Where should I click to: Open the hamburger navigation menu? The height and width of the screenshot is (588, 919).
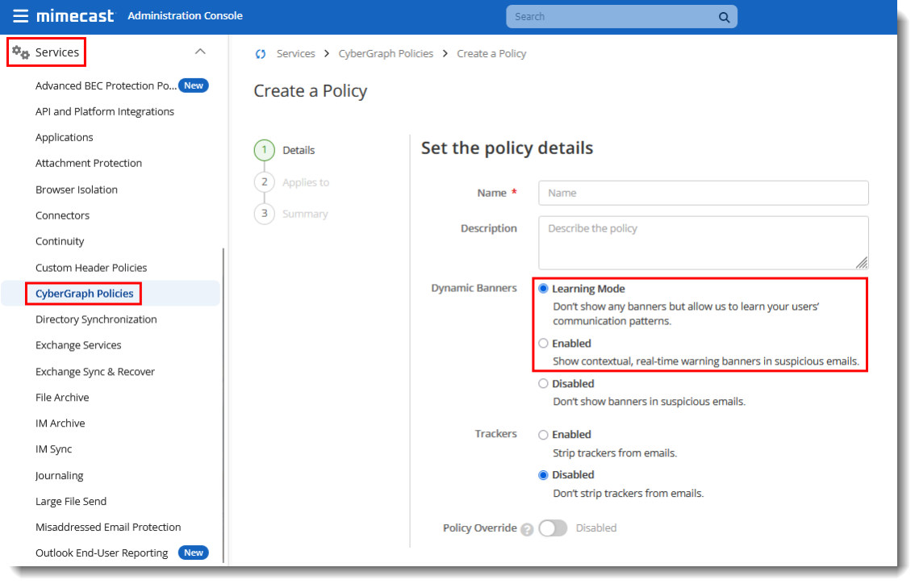(20, 16)
